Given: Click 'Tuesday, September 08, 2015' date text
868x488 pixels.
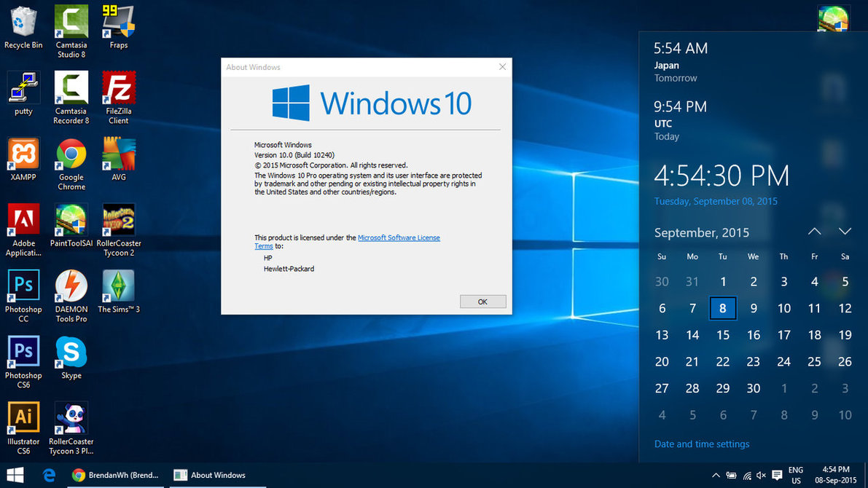Looking at the screenshot, I should [716, 202].
